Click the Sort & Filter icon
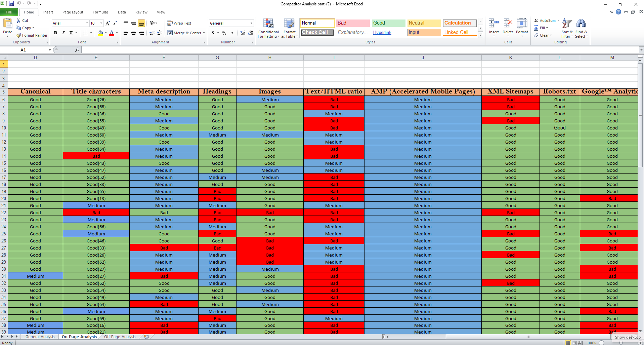This screenshot has width=644, height=345. tap(567, 24)
